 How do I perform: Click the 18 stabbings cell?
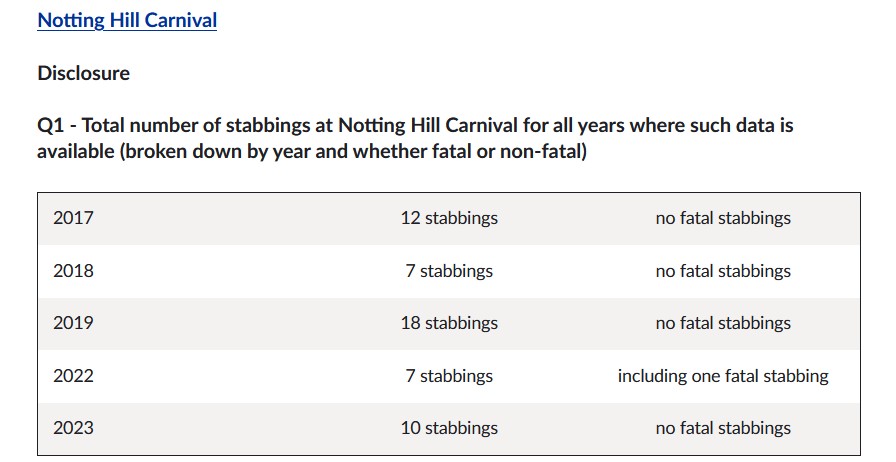449,323
